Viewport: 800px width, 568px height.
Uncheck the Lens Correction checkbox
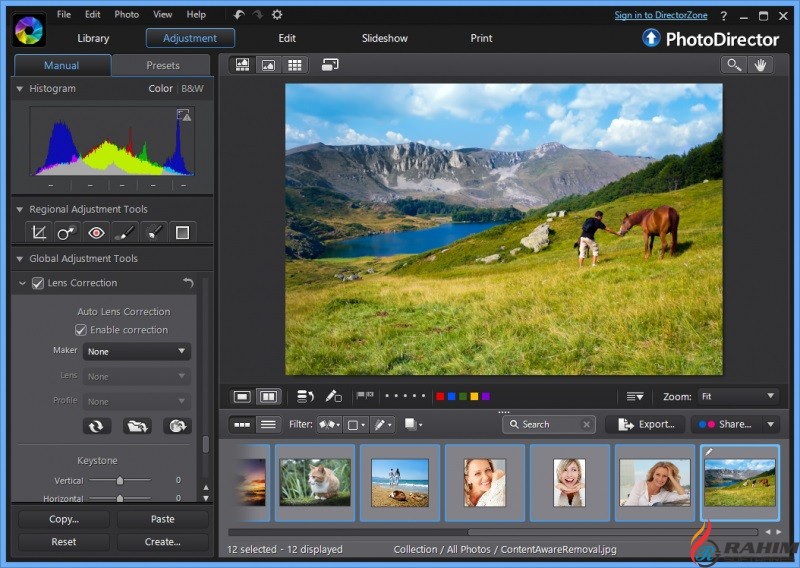38,284
